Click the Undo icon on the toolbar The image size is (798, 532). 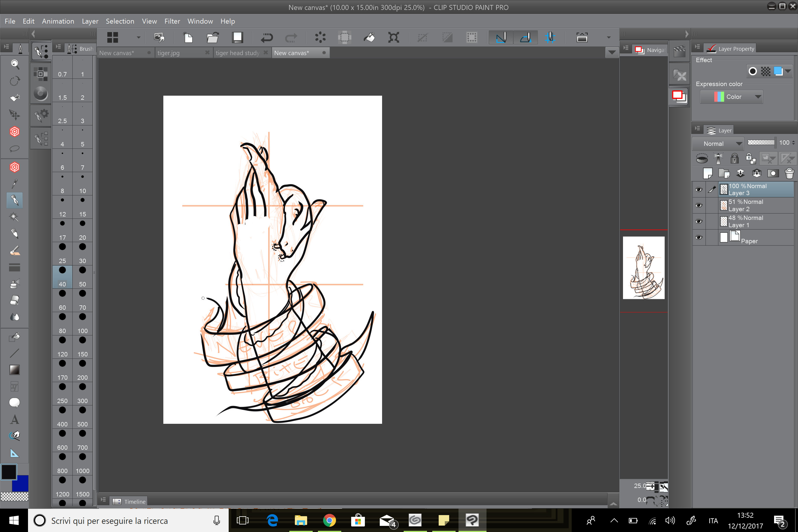(267, 37)
